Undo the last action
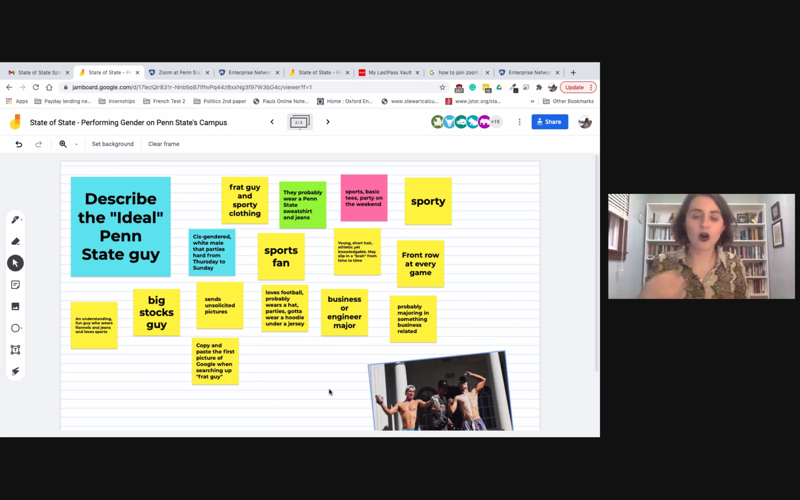800x500 pixels. pyautogui.click(x=19, y=144)
